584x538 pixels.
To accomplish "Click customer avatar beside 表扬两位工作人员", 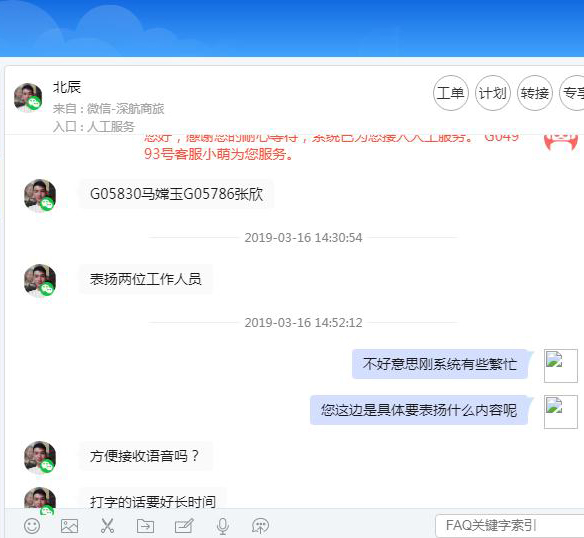I will 40,280.
